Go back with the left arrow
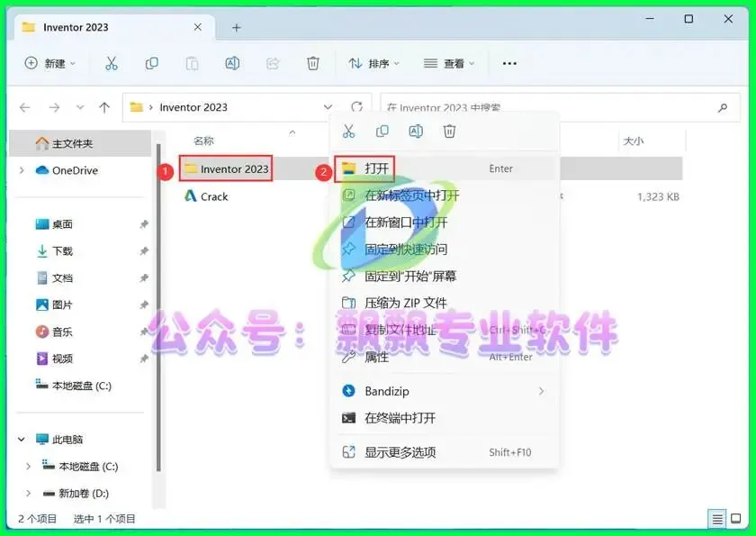This screenshot has height=536, width=756. tap(25, 107)
